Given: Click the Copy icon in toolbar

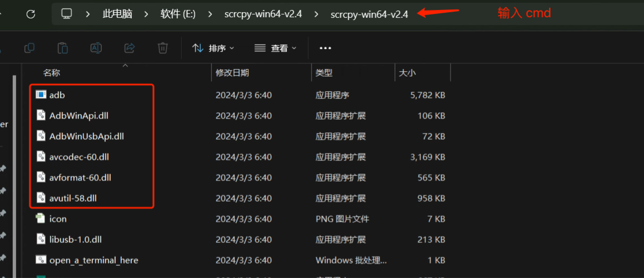Looking at the screenshot, I should point(29,48).
